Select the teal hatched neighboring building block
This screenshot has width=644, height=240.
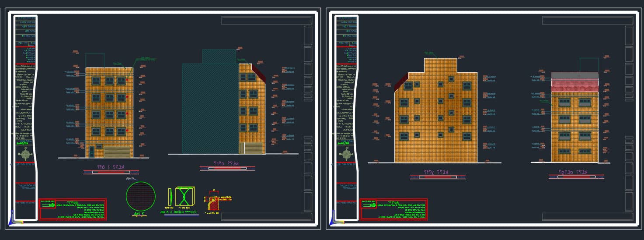[x=210, y=109]
